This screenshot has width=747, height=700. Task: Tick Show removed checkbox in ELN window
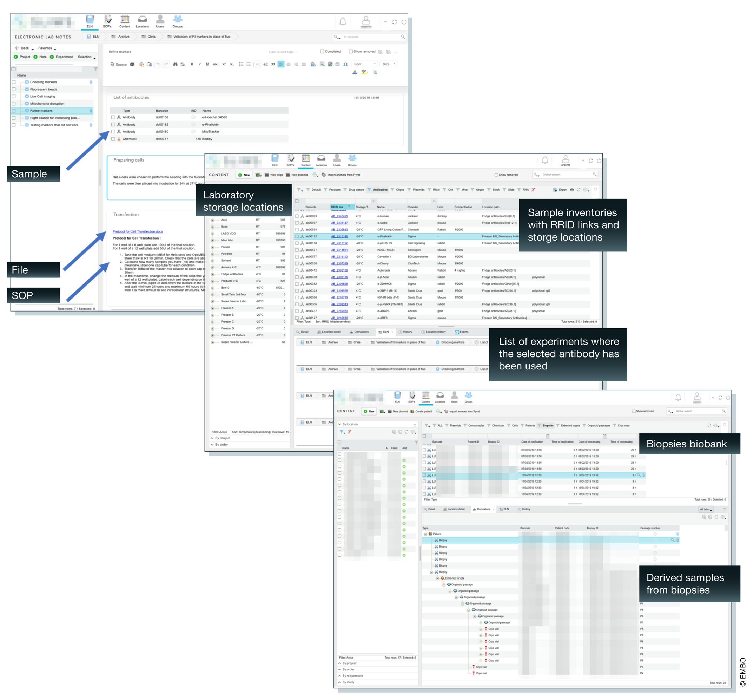click(x=351, y=52)
